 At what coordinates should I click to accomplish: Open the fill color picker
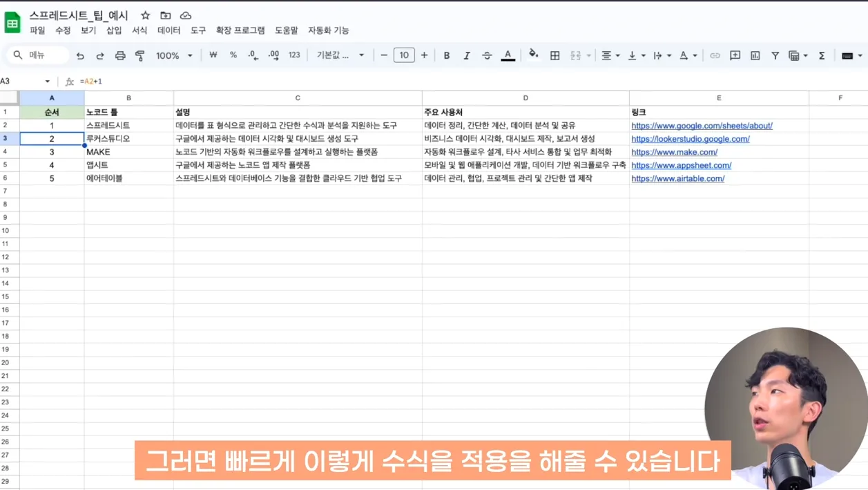coord(533,55)
